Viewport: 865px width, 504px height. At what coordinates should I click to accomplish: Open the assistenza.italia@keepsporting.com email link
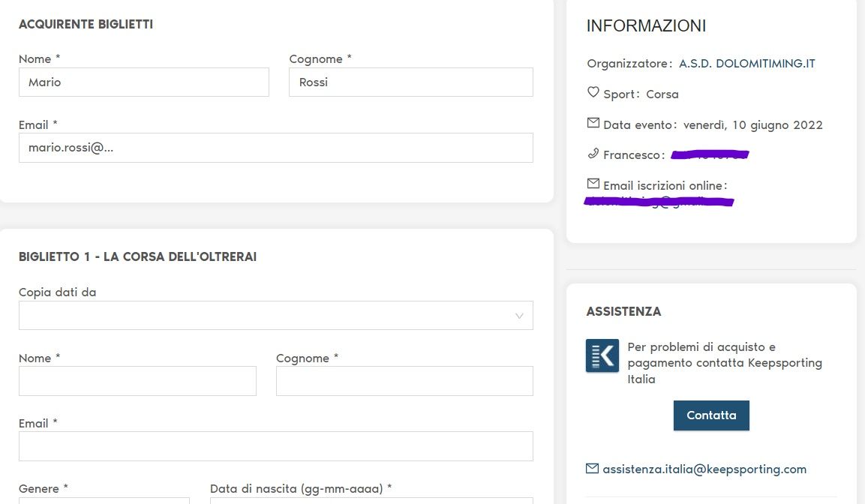coord(704,469)
